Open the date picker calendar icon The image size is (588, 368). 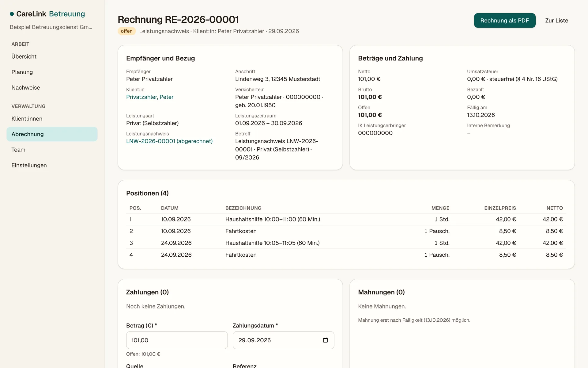(325, 340)
